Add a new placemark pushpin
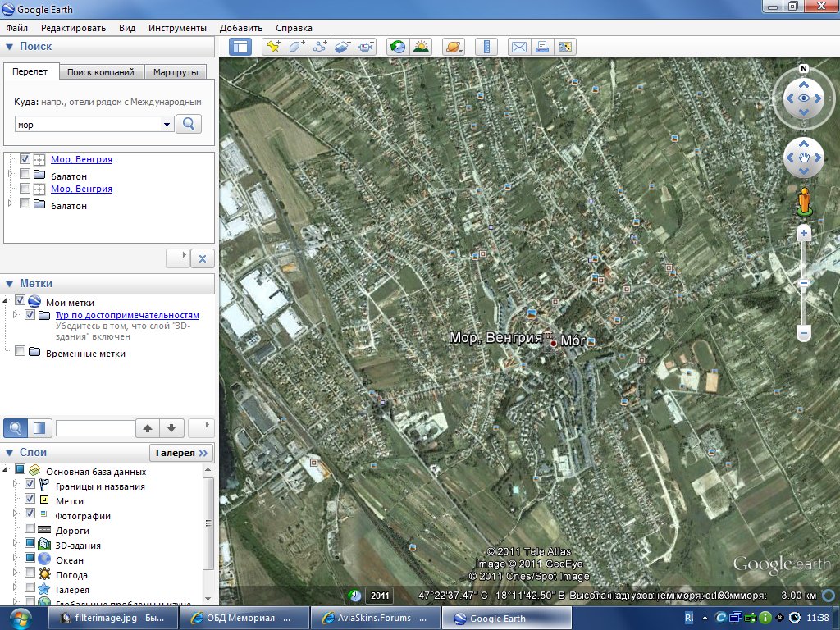This screenshot has height=630, width=840. [x=273, y=47]
